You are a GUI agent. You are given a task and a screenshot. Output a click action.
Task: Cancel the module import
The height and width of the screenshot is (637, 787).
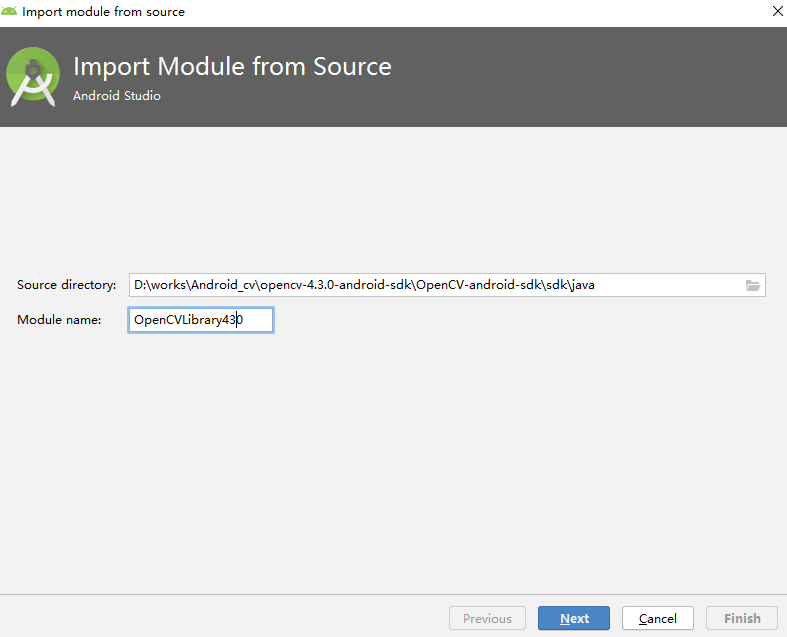pyautogui.click(x=657, y=618)
